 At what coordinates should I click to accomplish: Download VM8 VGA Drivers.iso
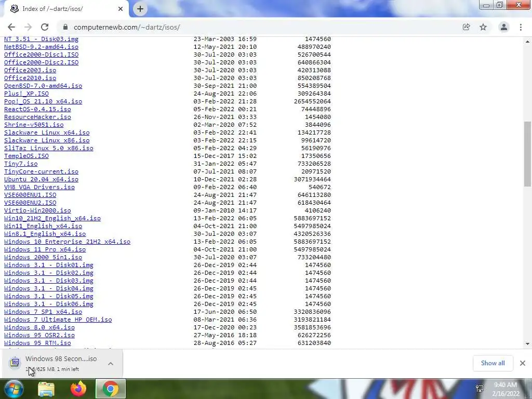click(39, 187)
